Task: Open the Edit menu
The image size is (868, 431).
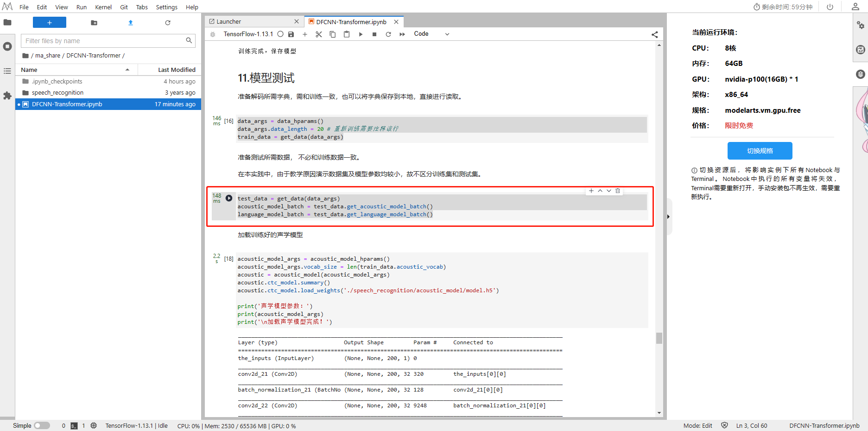Action: [x=42, y=7]
